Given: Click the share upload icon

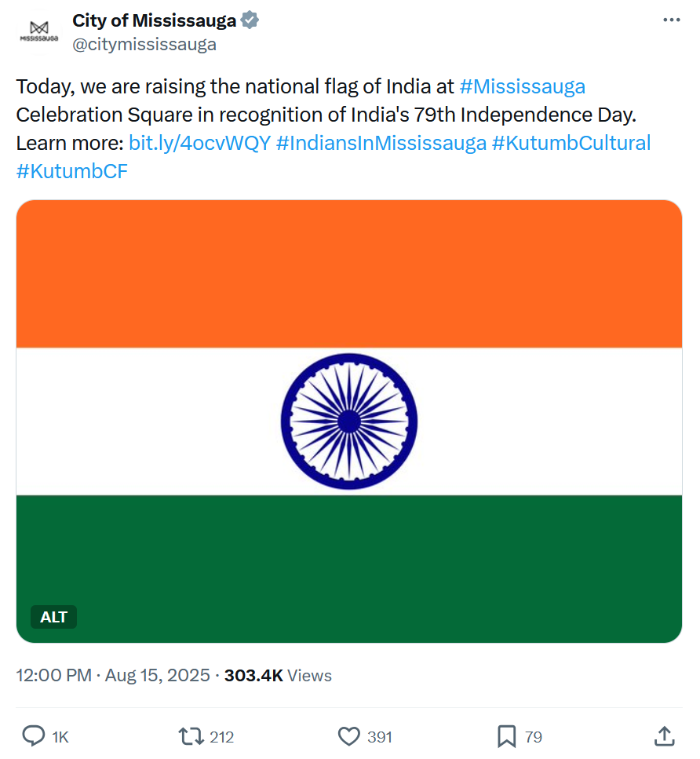Looking at the screenshot, I should coord(664,736).
